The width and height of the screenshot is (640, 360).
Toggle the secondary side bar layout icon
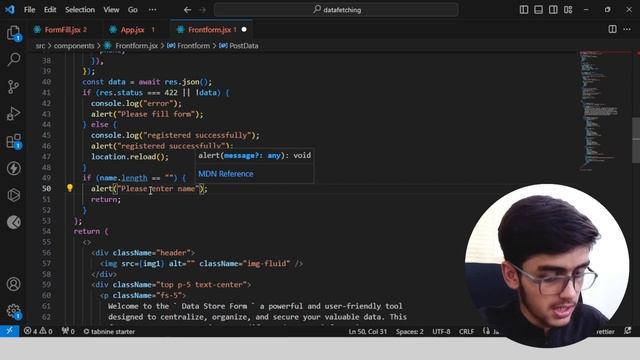click(x=553, y=10)
